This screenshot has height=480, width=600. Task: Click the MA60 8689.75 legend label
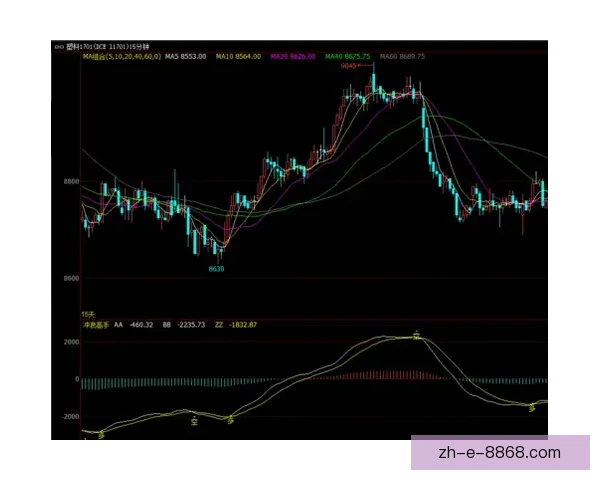tap(403, 57)
